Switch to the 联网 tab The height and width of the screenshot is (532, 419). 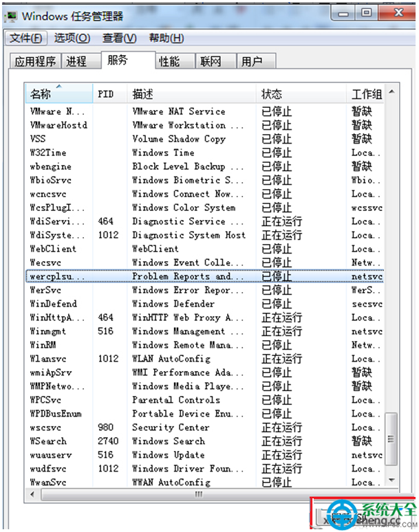click(x=215, y=61)
